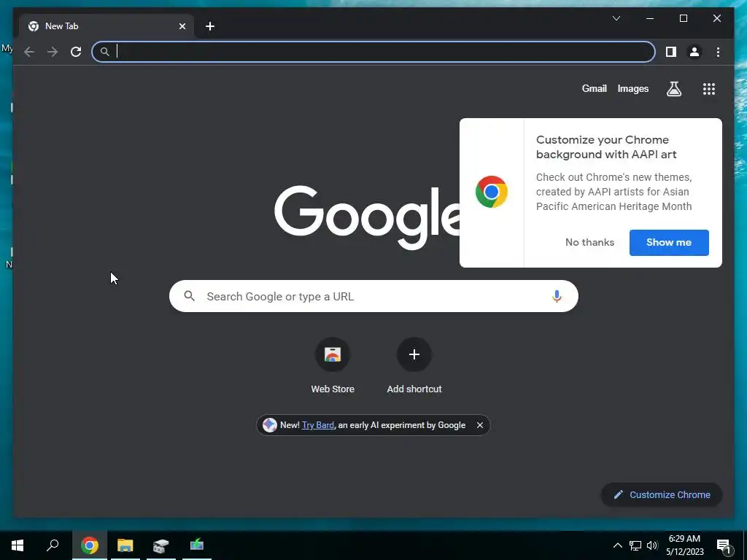747x560 pixels.
Task: Click the Bard sparkle icon in the promo chip
Action: coord(270,425)
